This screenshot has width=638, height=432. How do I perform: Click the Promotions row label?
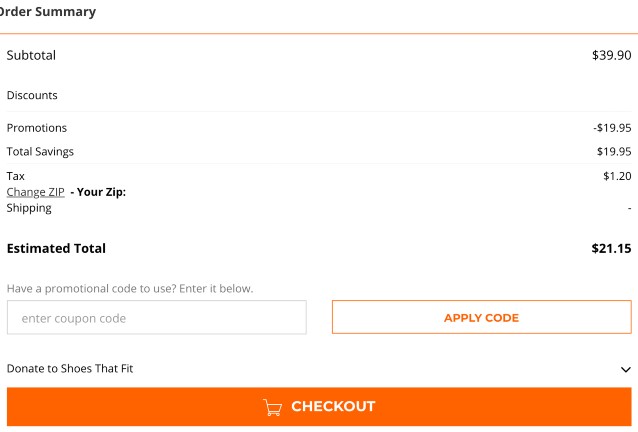[x=37, y=128]
